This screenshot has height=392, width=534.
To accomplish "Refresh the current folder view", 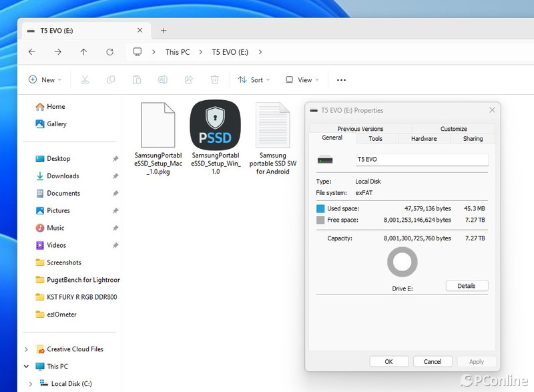I will coord(109,52).
